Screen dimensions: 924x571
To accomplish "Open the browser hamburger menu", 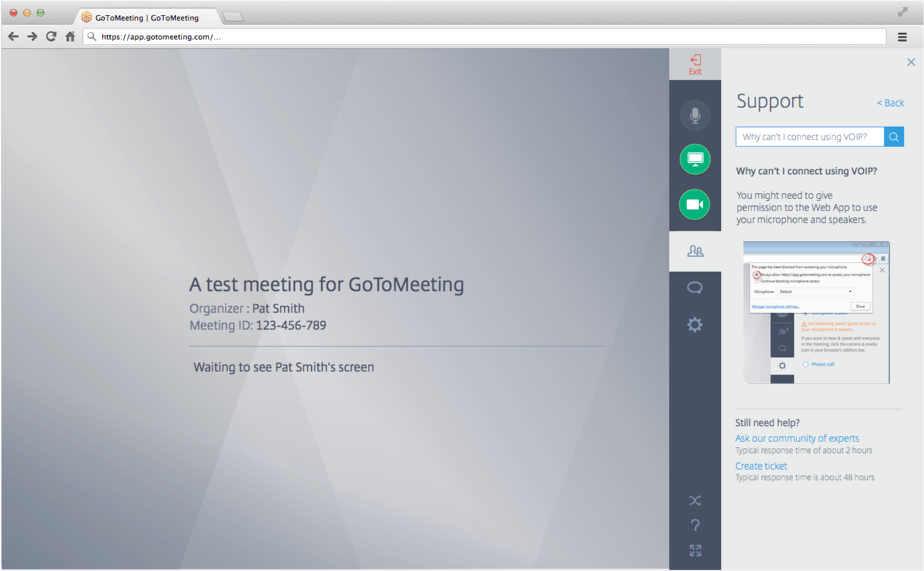I will (902, 37).
